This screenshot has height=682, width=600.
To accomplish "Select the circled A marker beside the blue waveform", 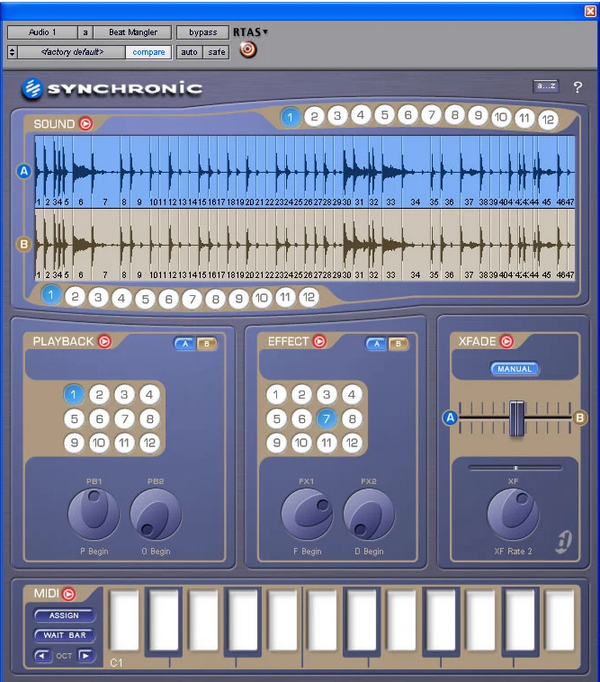I will click(24, 171).
